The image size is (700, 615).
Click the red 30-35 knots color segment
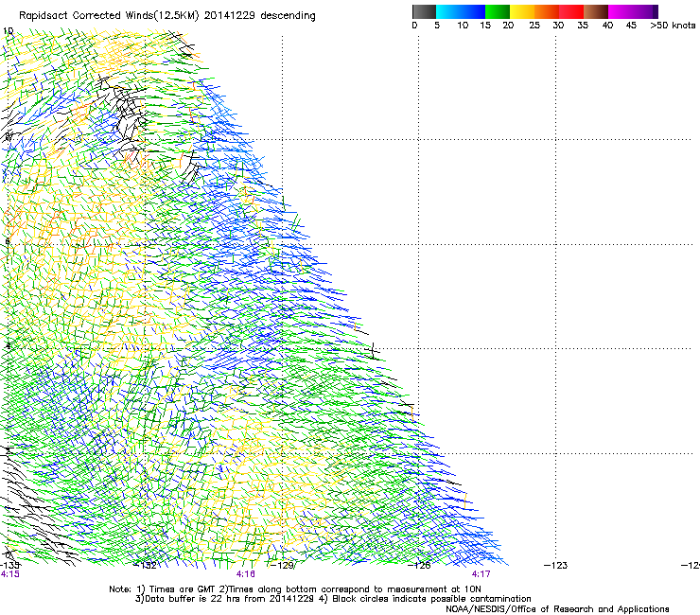point(571,11)
